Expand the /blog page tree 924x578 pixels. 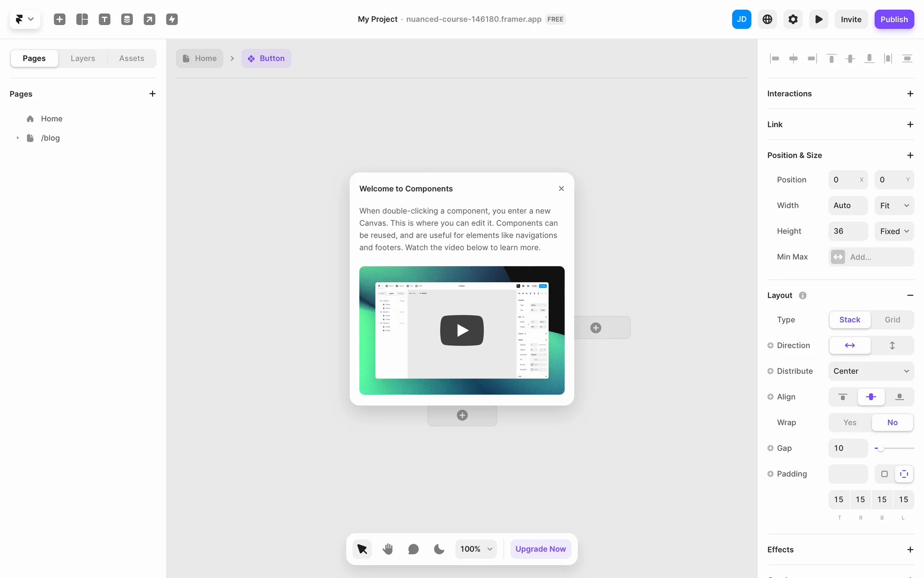pos(18,138)
